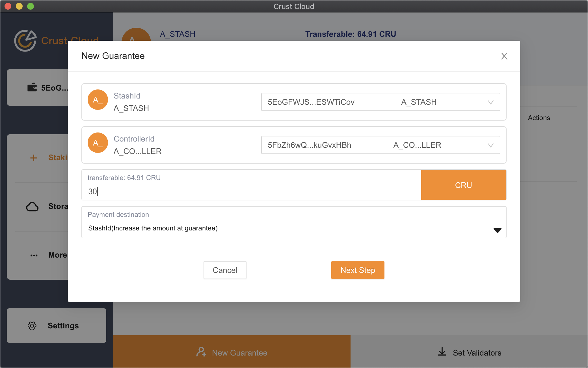Close the New Guarantee dialog
This screenshot has height=368, width=588.
tap(504, 56)
